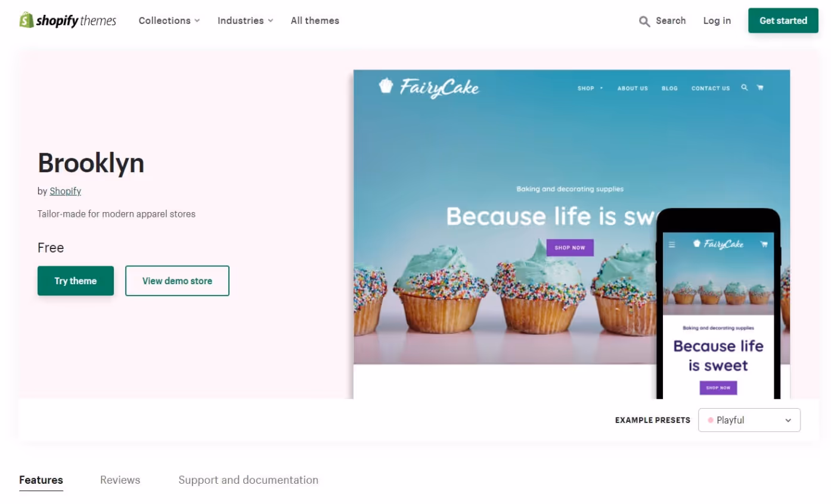
Task: Open the Playful example presets dropdown
Action: tap(749, 420)
